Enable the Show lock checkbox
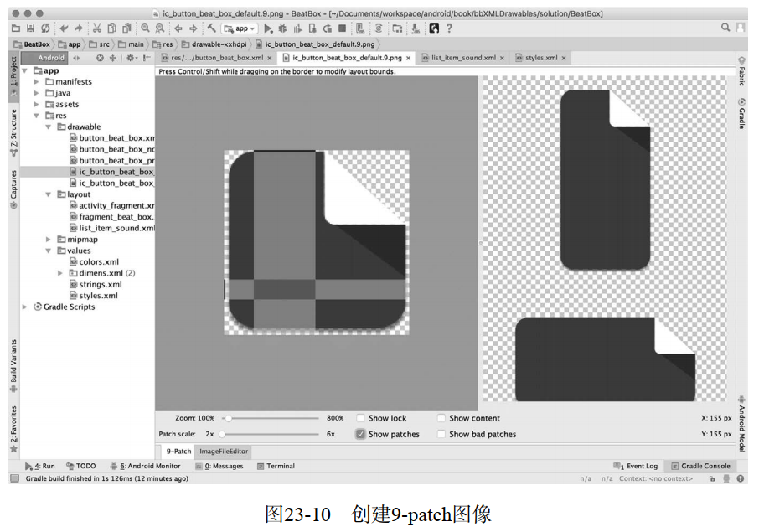The height and width of the screenshot is (532, 759). [x=360, y=418]
